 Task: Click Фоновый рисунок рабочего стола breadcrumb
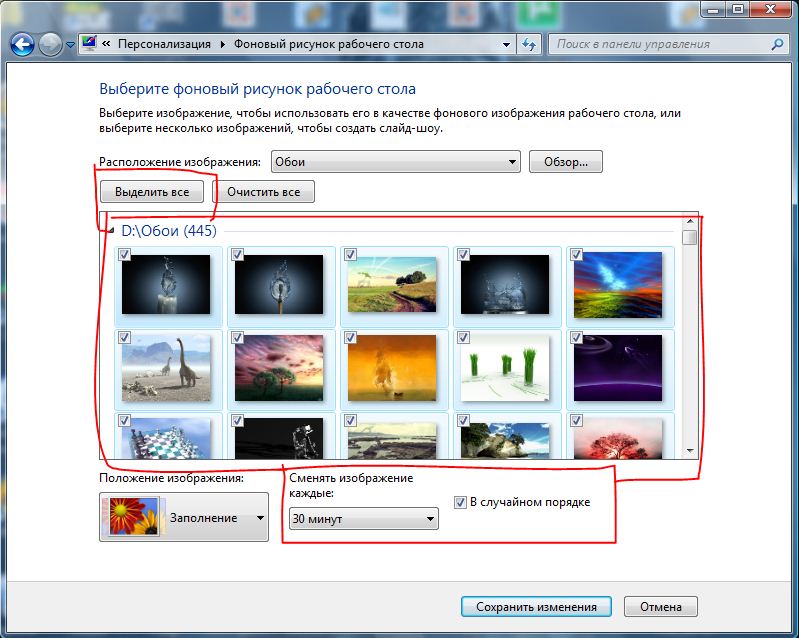click(329, 44)
